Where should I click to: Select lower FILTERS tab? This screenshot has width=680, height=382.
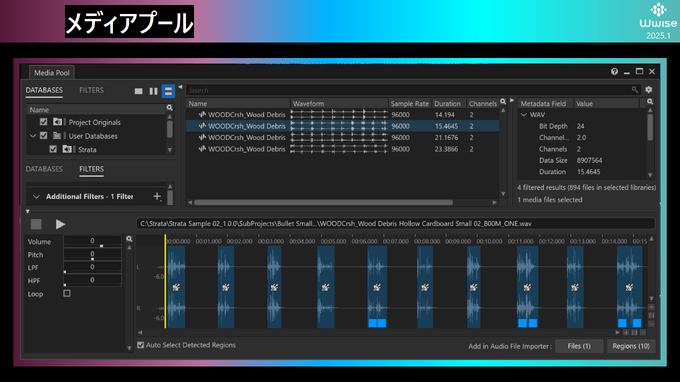pos(92,169)
